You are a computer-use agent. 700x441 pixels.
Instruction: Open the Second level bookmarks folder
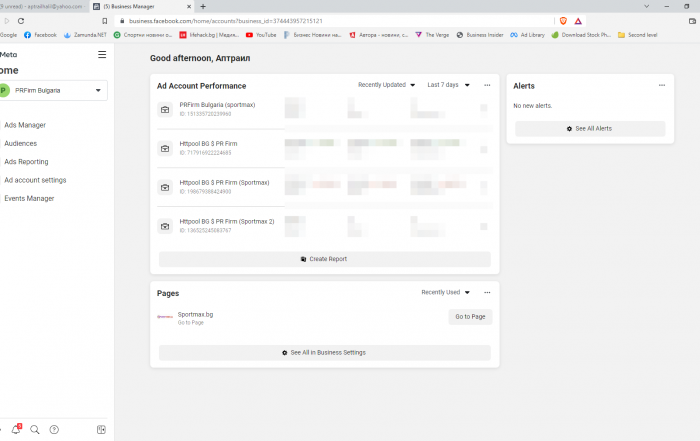638,35
